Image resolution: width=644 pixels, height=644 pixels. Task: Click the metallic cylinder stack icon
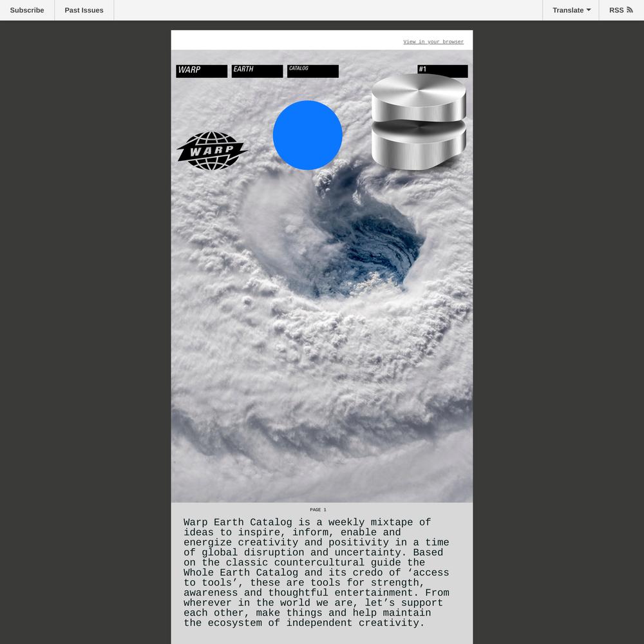419,122
